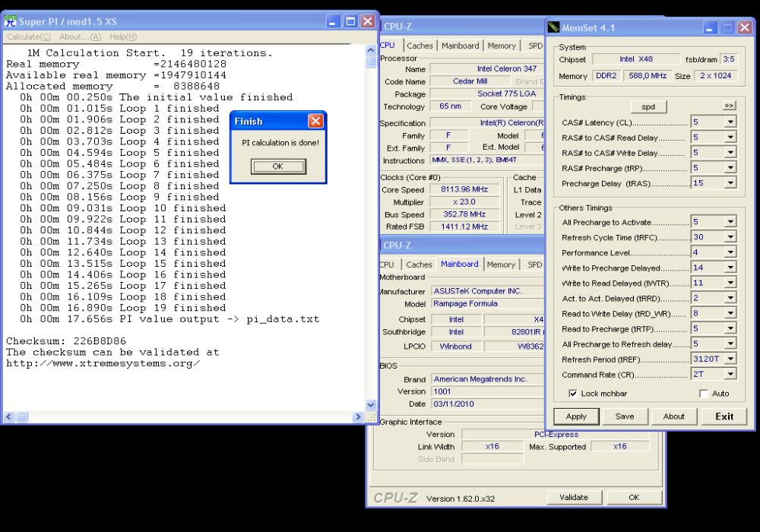Viewport: 760px width, 532px height.
Task: Enable the Auto checkbox in MemSet
Action: [x=703, y=394]
